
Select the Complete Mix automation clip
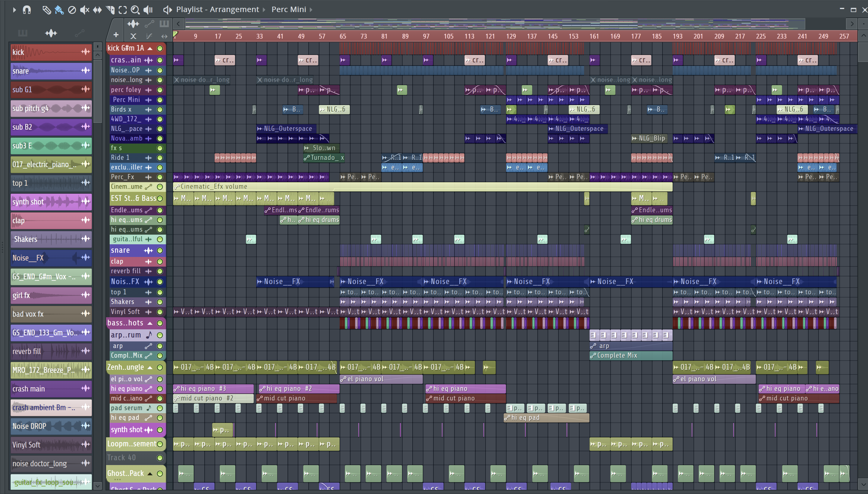631,356
